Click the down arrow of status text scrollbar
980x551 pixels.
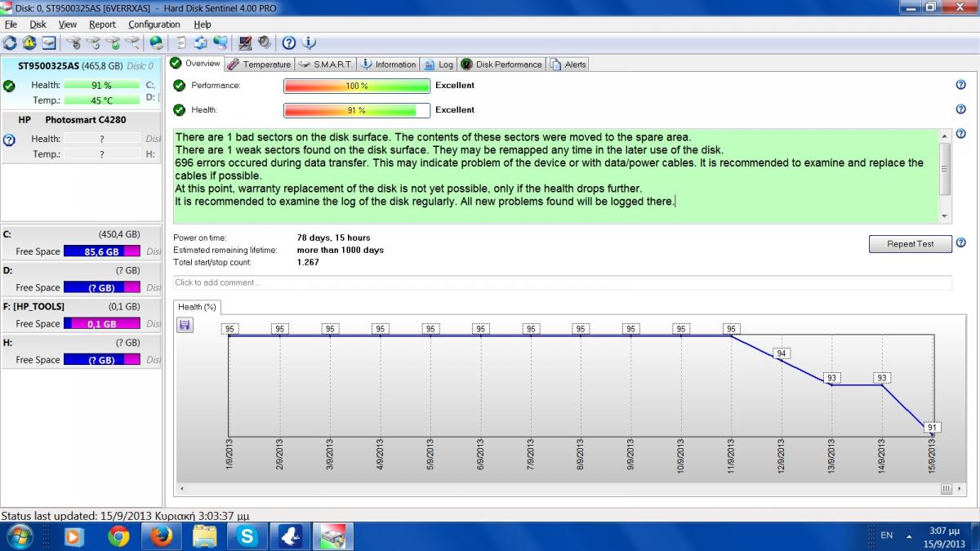point(946,216)
